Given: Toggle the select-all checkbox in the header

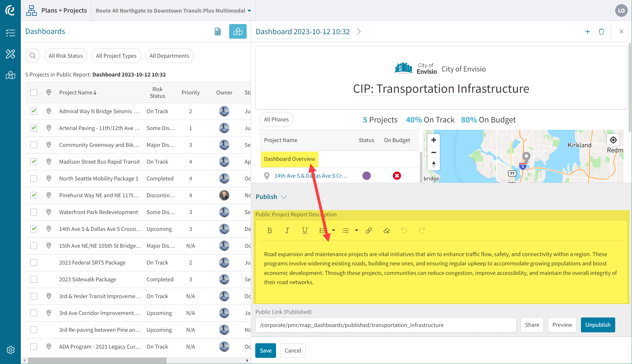Looking at the screenshot, I should (33, 92).
